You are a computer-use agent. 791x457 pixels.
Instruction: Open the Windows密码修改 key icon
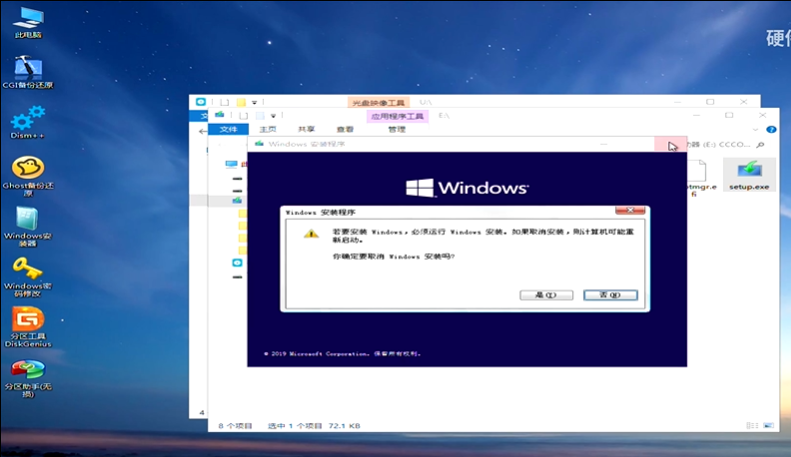coord(28,276)
